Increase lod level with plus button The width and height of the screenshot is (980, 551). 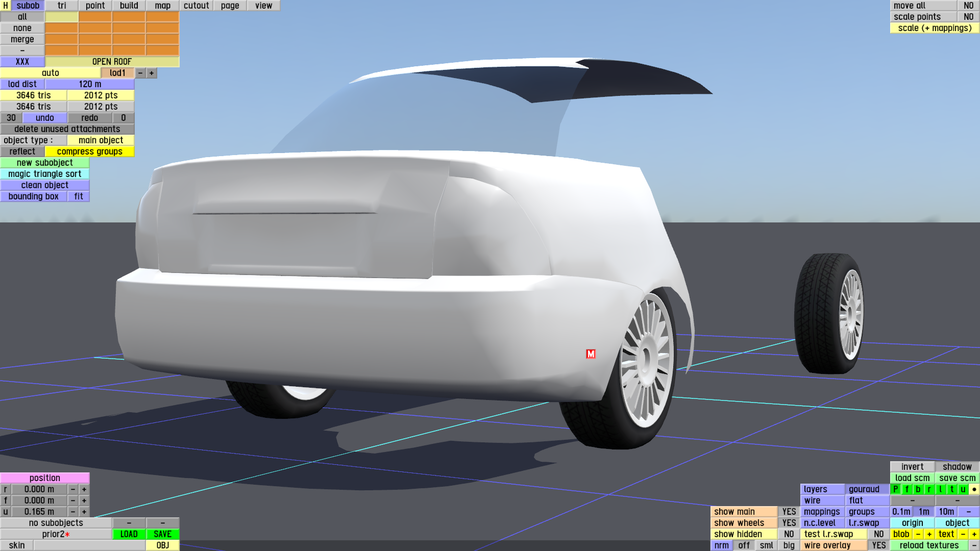152,73
